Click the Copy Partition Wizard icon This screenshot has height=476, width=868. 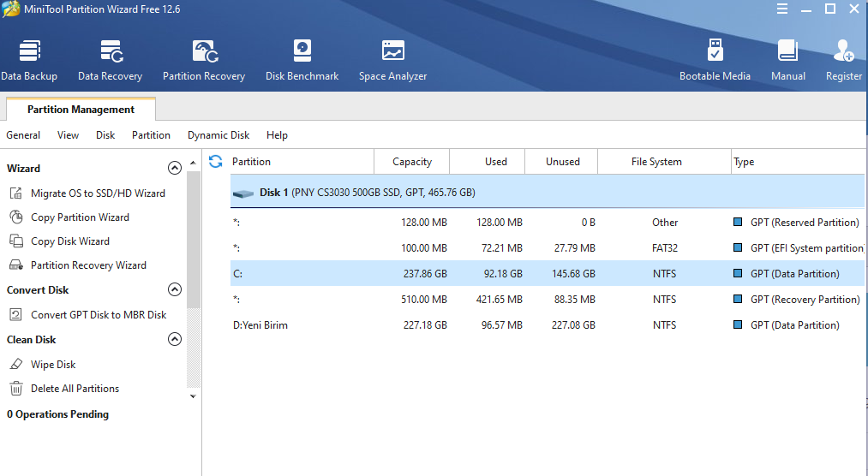(16, 217)
